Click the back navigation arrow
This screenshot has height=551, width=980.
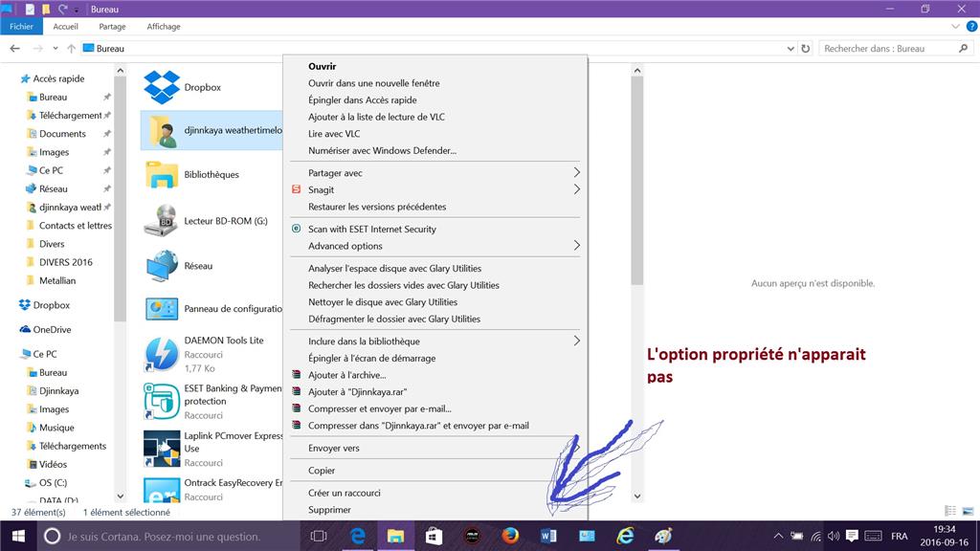point(15,48)
